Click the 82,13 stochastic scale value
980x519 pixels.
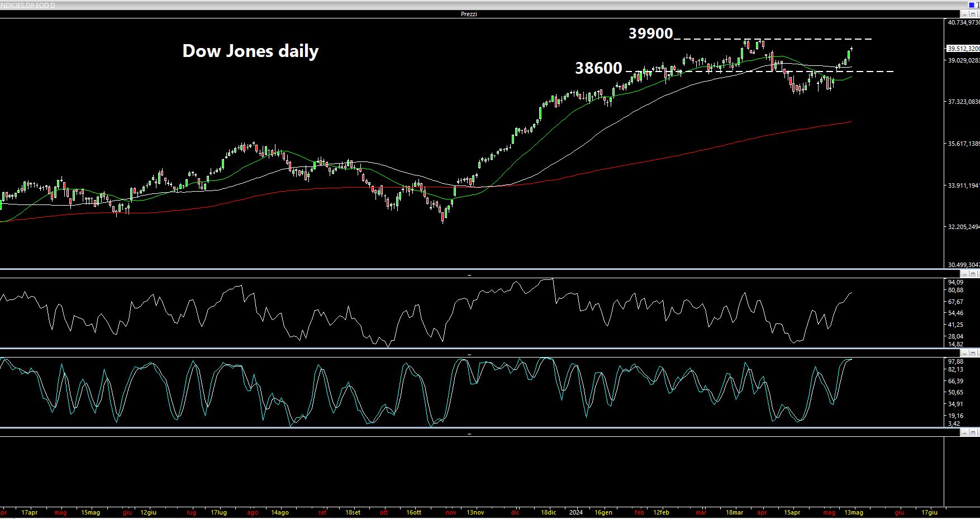(x=955, y=370)
